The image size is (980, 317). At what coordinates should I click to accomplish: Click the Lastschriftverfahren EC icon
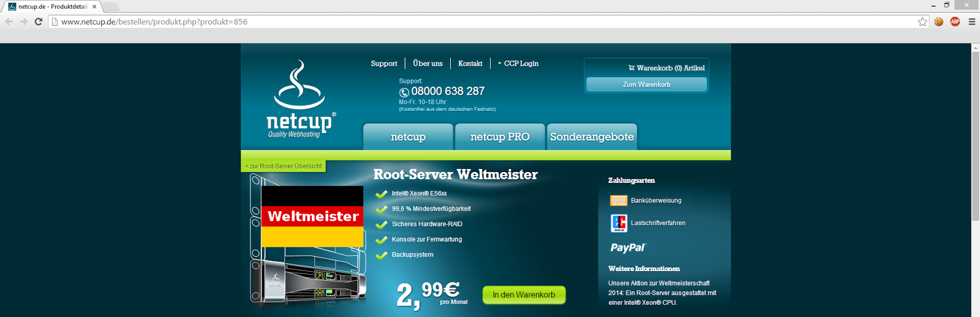(619, 223)
